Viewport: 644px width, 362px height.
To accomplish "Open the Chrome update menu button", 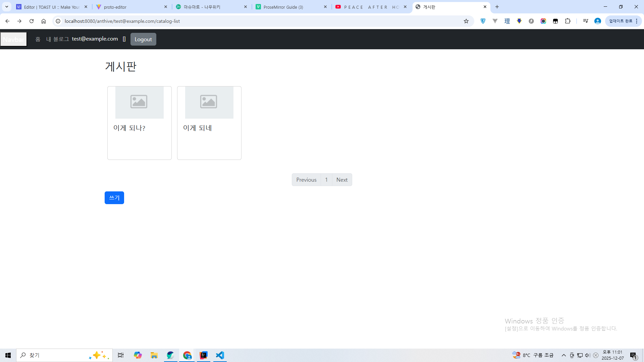I will tap(623, 21).
